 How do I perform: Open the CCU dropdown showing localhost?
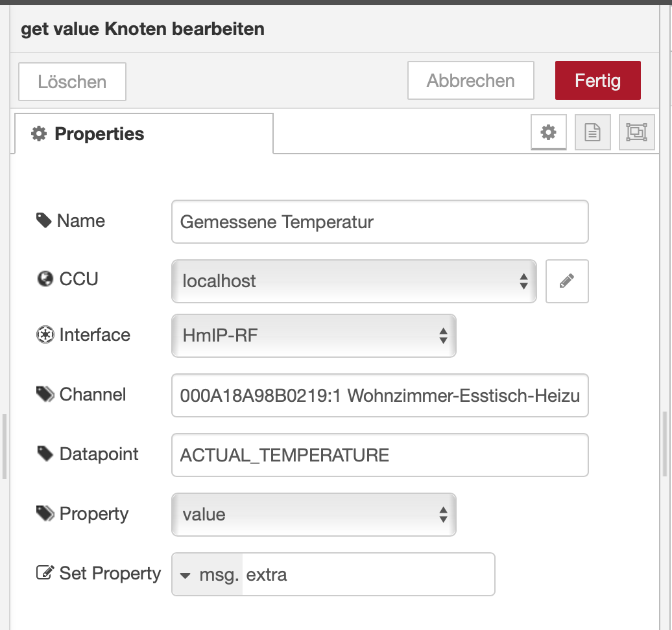tap(354, 281)
